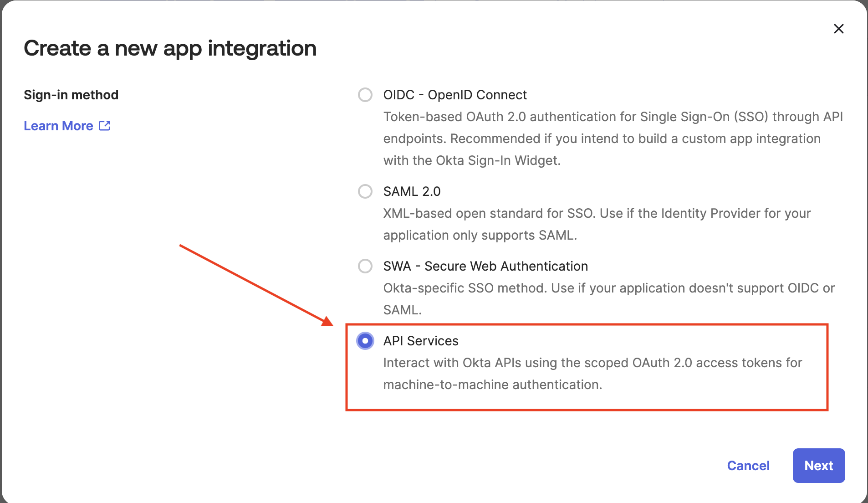Click the Next button
Screen dimensions: 868x503
pyautogui.click(x=819, y=466)
